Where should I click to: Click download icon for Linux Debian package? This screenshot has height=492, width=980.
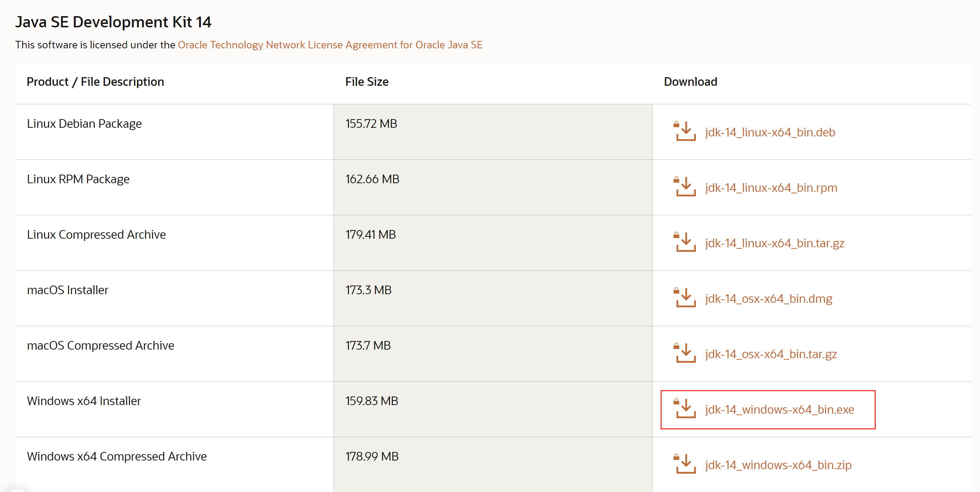click(685, 132)
